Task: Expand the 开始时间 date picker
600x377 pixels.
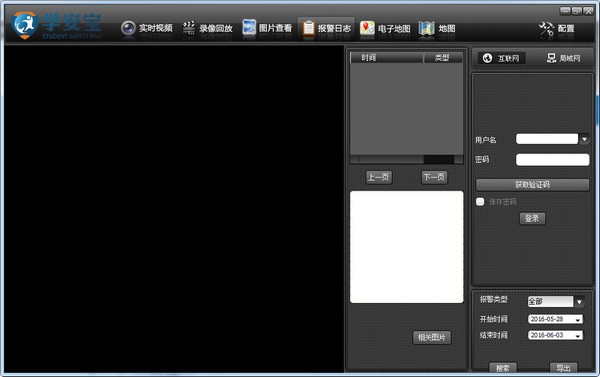Action: click(x=578, y=320)
